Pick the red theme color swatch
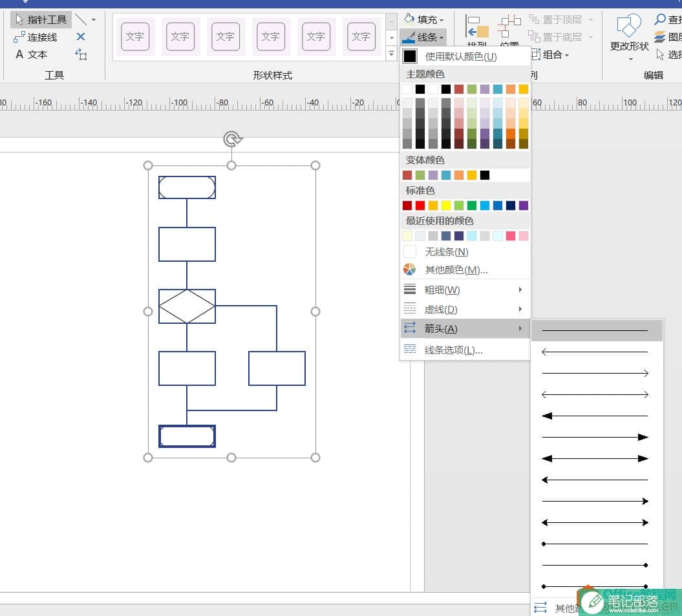682x616 pixels. click(459, 89)
